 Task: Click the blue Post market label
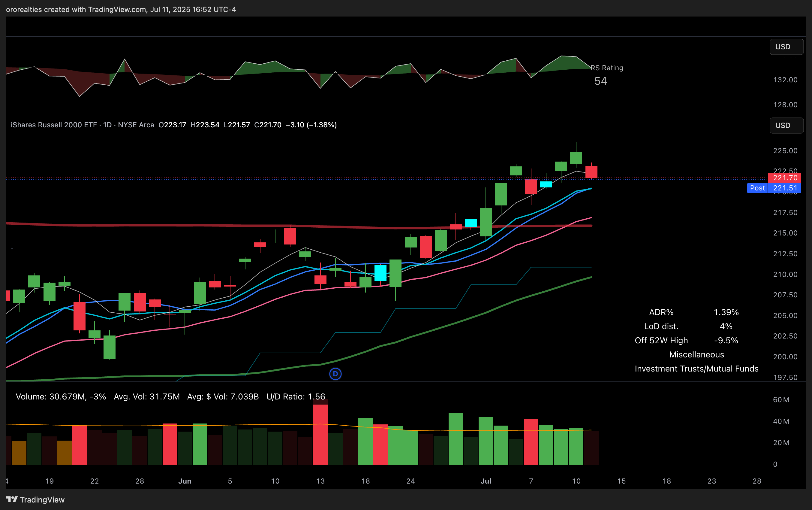click(x=757, y=188)
